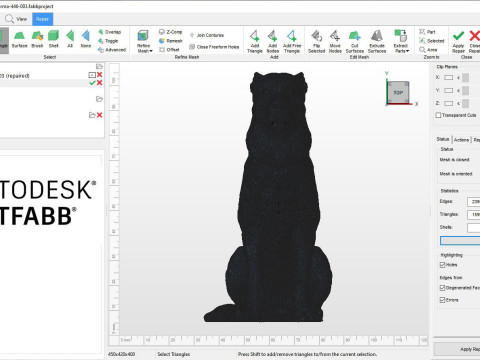Image resolution: width=480 pixels, height=360 pixels.
Task: Select the Surface selection tool
Action: pyautogui.click(x=19, y=39)
